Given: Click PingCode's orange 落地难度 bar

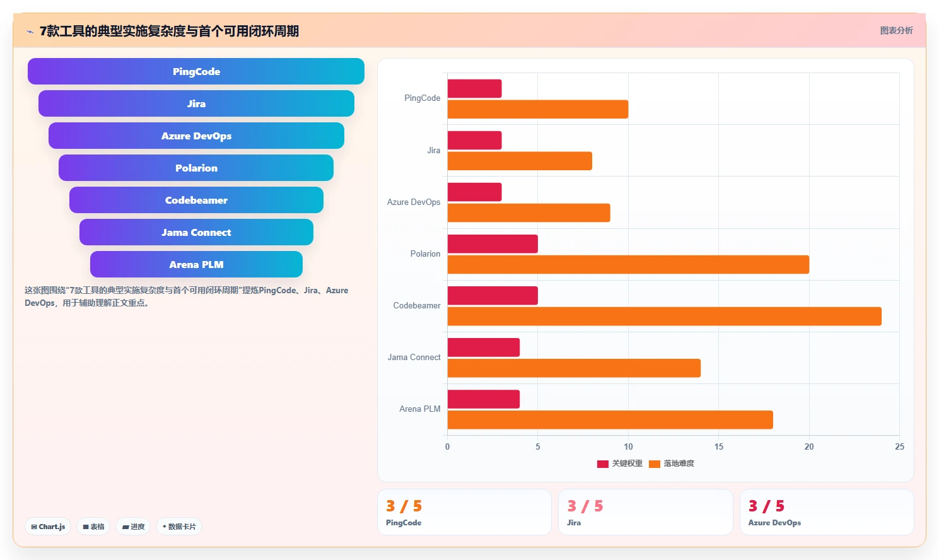Looking at the screenshot, I should coord(538,109).
